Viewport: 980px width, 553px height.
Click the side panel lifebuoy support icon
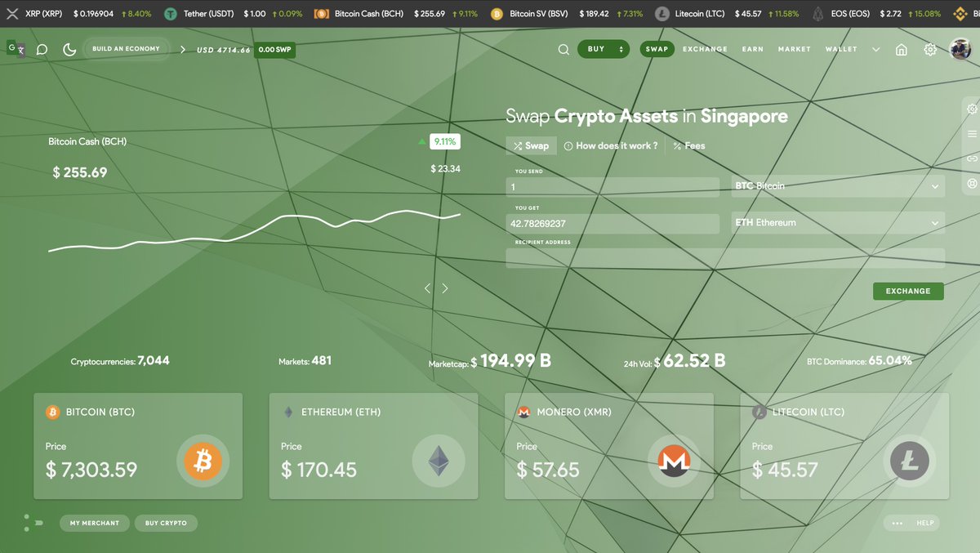coord(972,184)
